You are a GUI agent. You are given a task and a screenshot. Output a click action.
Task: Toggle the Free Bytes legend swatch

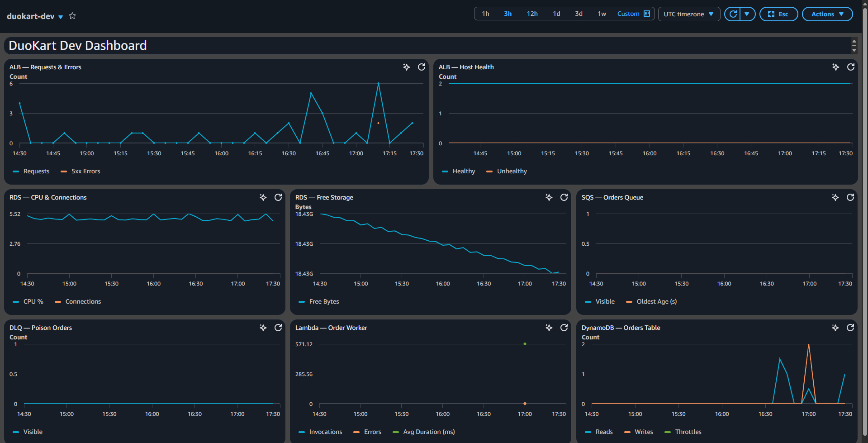coord(302,302)
